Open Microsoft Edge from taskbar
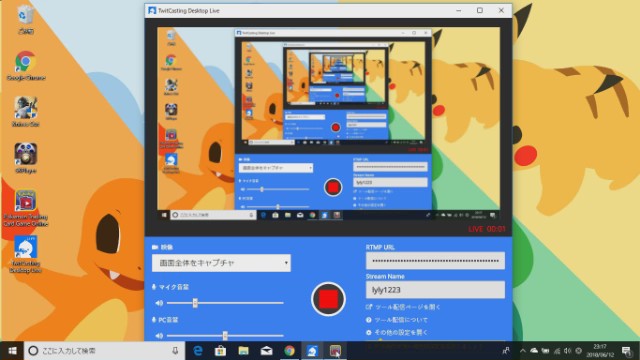640x360 pixels. tap(198, 351)
